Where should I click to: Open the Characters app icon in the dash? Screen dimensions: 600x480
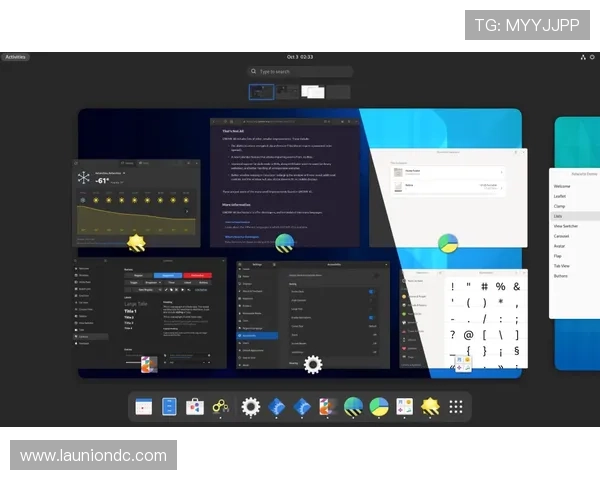point(405,407)
